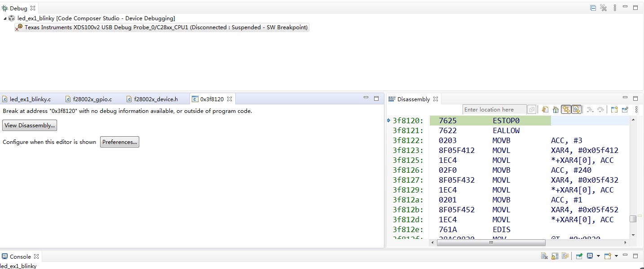This screenshot has height=269, width=644.
Task: Click the Enter location here field
Action: [x=494, y=109]
